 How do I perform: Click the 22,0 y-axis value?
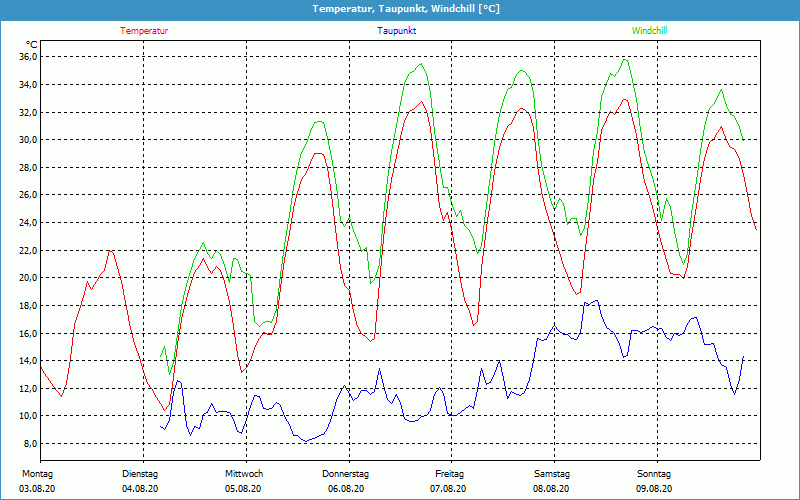coord(28,251)
